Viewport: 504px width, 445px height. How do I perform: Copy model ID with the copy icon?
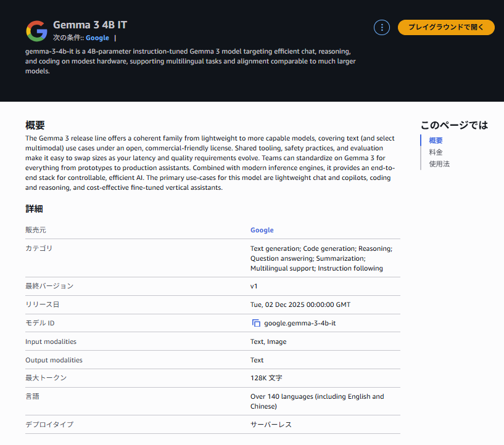tap(256, 323)
